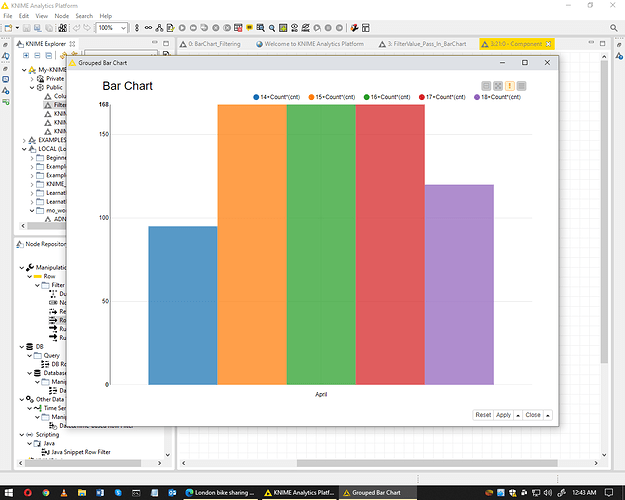Toggle the 15•Count*(cnt) legend series
This screenshot has height=500, width=625.
[x=332, y=97]
